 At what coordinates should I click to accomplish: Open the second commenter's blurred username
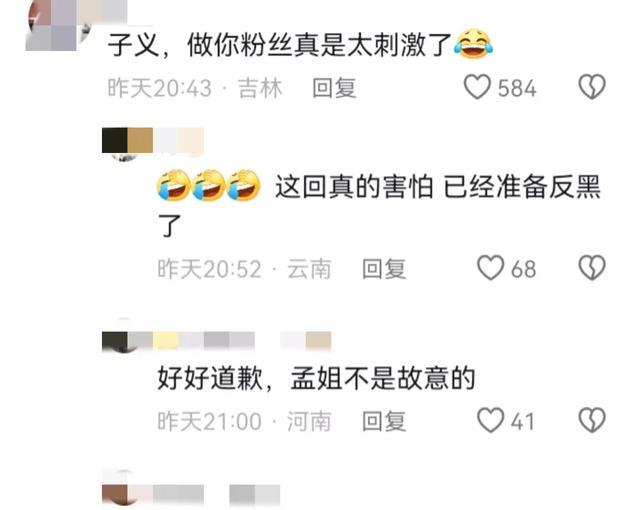pyautogui.click(x=153, y=140)
